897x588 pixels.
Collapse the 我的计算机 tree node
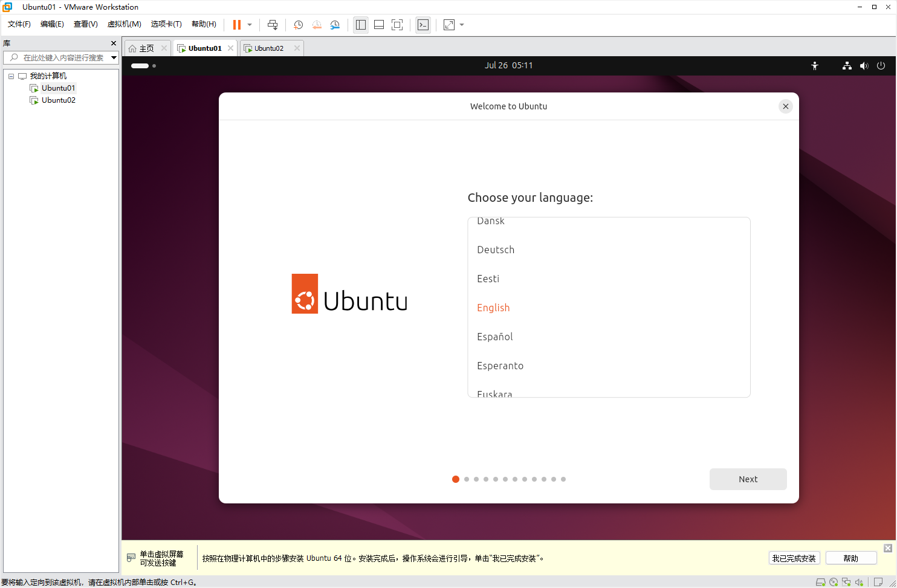point(11,76)
